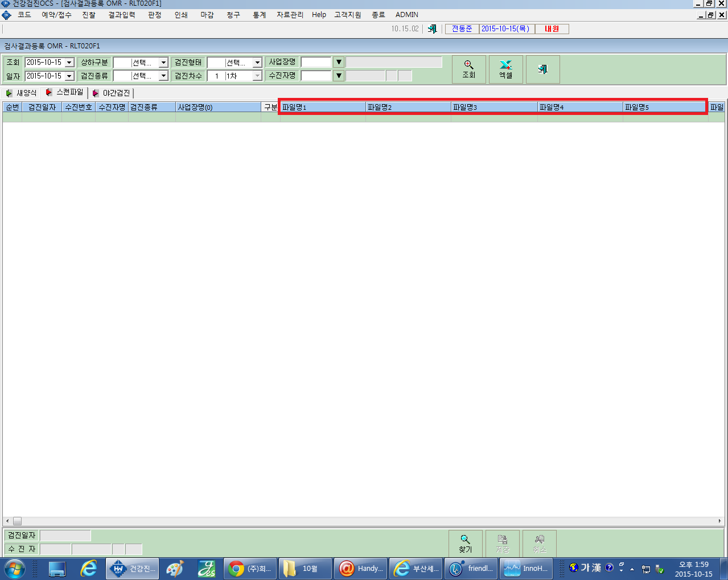This screenshot has width=728, height=580.
Task: Click the horizontal scrollbar right arrow
Action: pyautogui.click(x=719, y=521)
